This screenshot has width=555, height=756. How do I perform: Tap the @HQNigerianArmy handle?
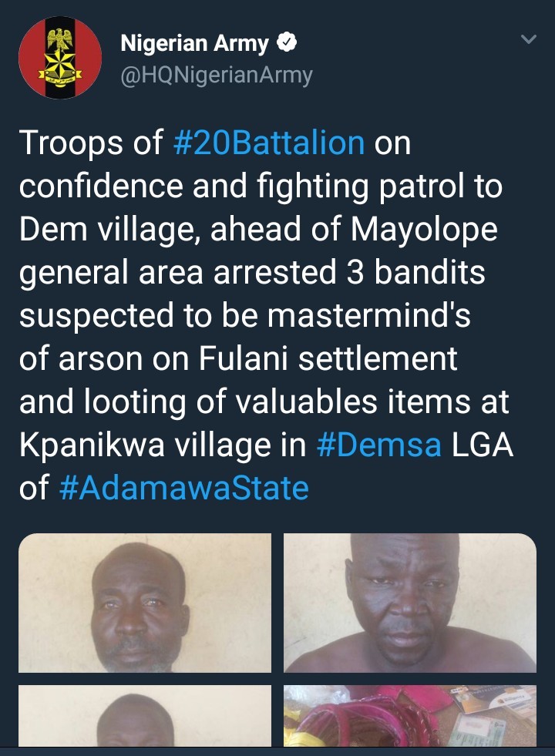(216, 75)
